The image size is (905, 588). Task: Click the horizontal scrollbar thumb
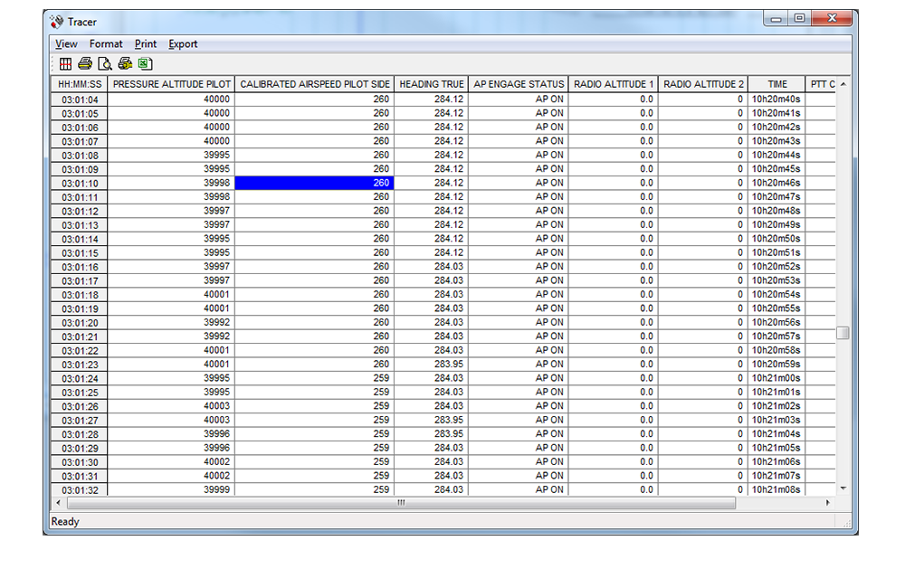tap(401, 503)
